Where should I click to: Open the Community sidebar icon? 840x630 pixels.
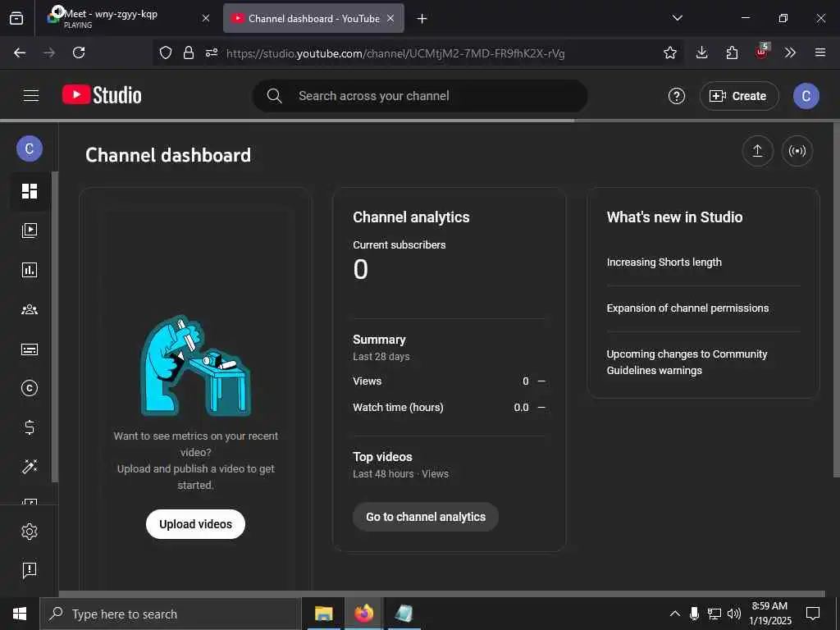pos(30,309)
